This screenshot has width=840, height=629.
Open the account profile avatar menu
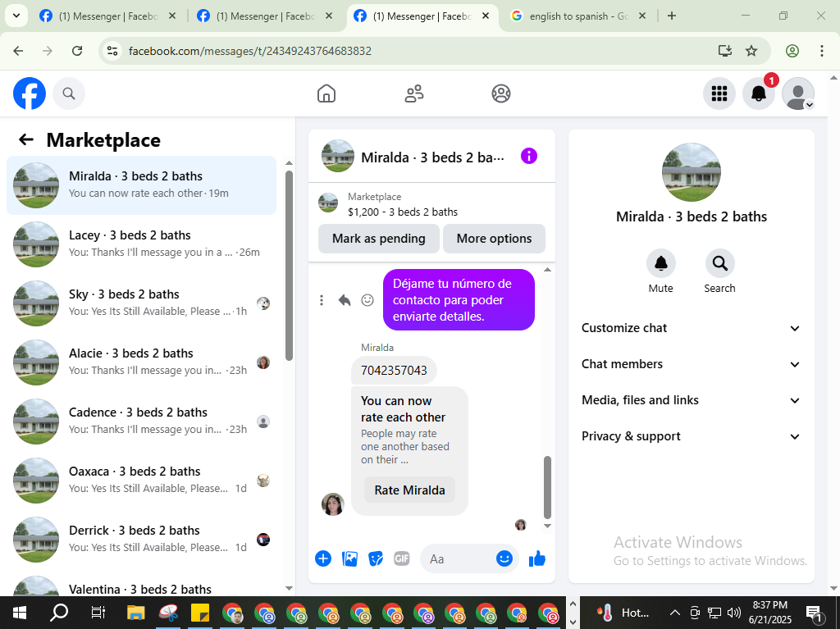tap(798, 93)
